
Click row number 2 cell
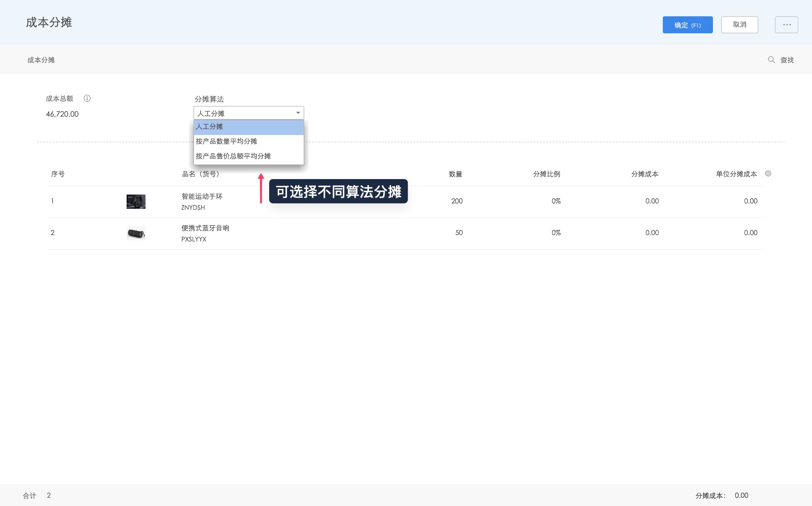click(x=52, y=233)
